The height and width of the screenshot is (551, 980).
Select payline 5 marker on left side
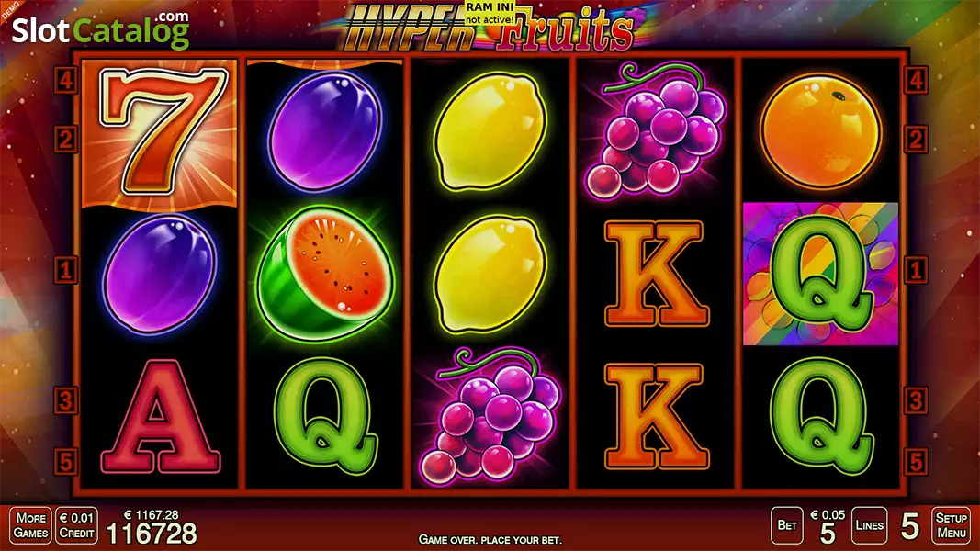click(65, 462)
